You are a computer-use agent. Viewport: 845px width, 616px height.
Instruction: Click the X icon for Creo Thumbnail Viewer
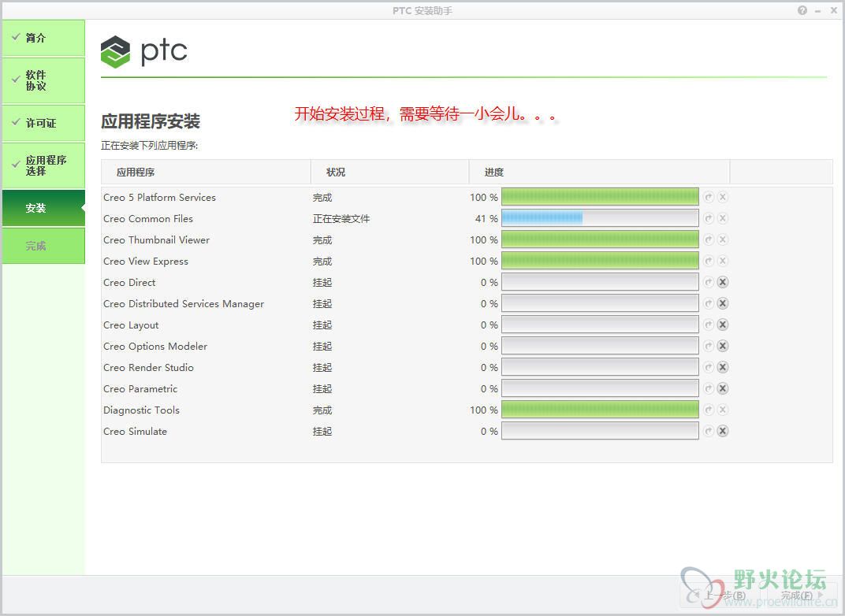point(723,239)
